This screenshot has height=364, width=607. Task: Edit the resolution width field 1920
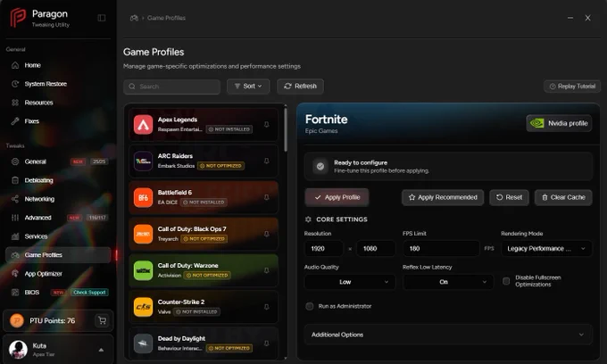click(x=324, y=248)
